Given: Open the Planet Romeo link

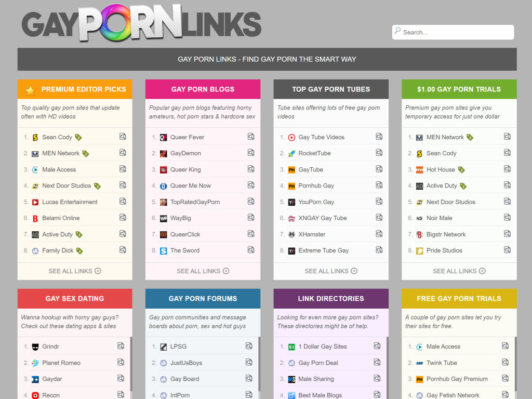Looking at the screenshot, I should (61, 363).
